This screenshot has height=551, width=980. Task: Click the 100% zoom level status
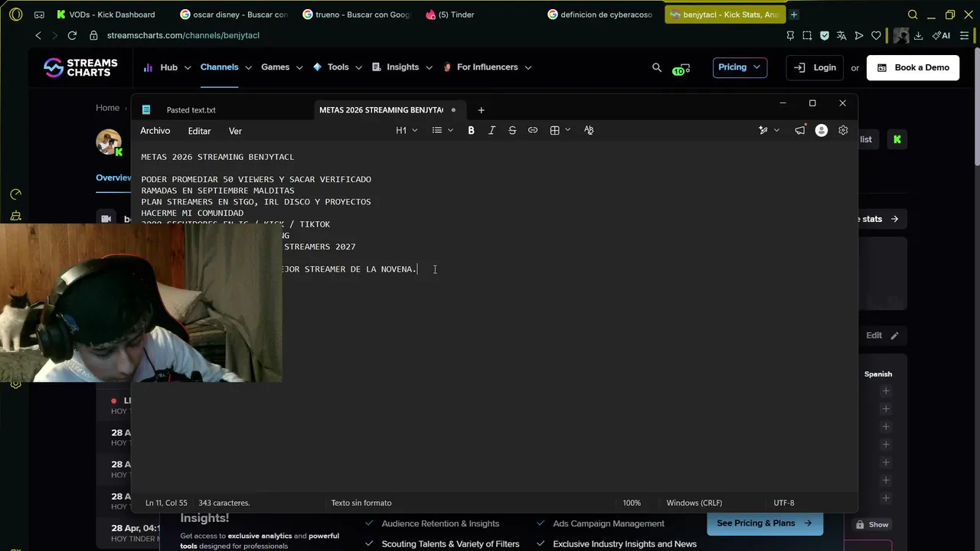(632, 503)
